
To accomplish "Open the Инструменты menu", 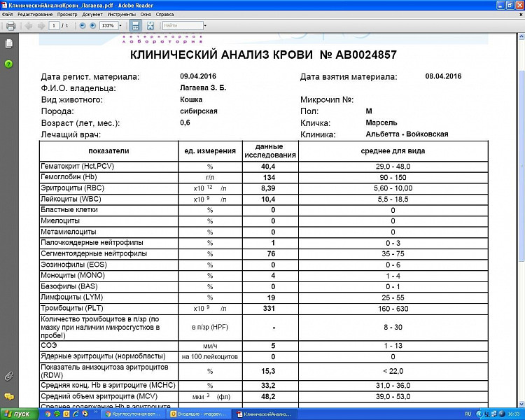I will [x=122, y=14].
